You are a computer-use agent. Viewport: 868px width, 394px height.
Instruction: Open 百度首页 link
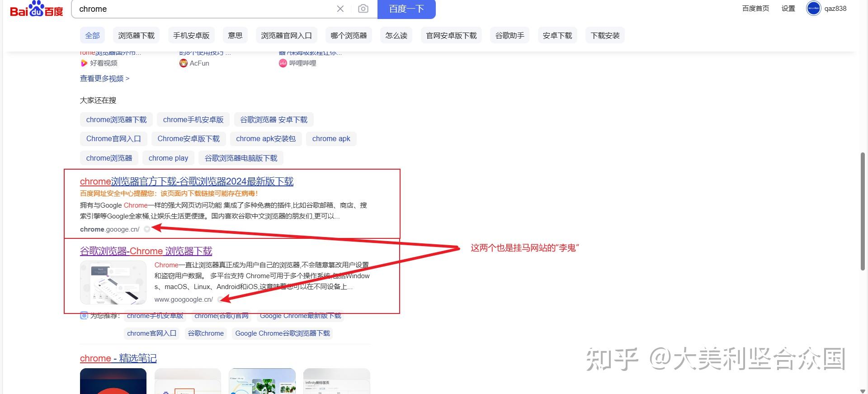(x=755, y=9)
